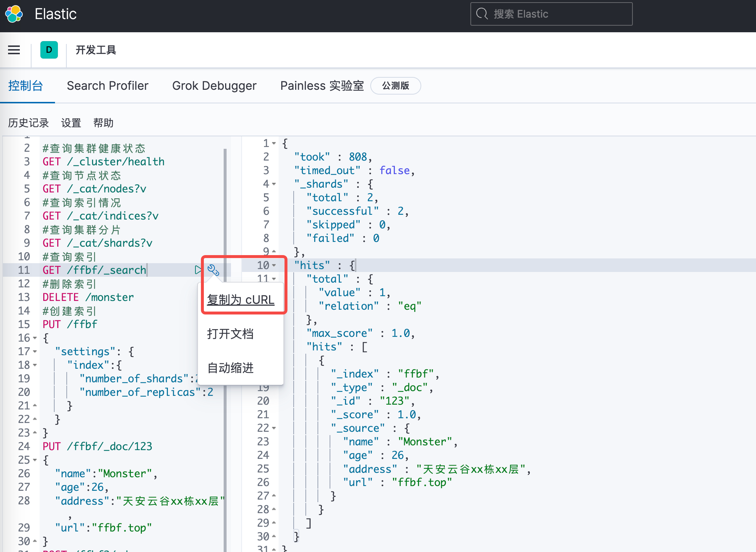The image size is (756, 552).
Task: Click "took" : 808 in response
Action: 333,157
